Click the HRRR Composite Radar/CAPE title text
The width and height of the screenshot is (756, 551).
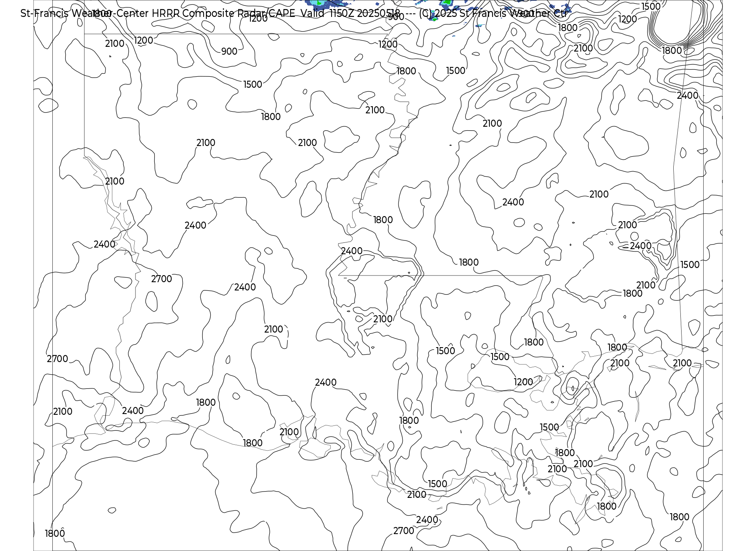pyautogui.click(x=223, y=13)
